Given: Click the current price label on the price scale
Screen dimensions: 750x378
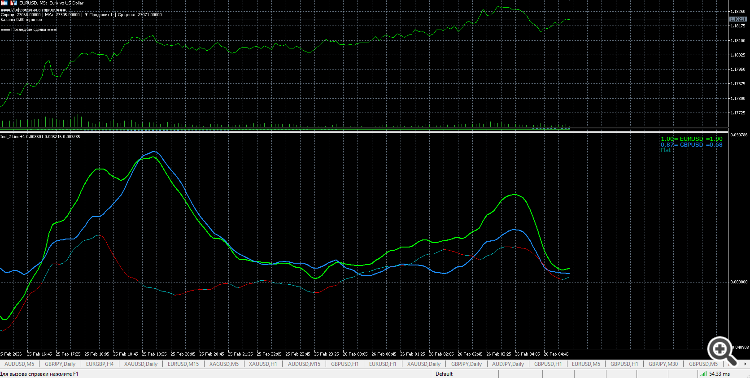Looking at the screenshot, I should click(738, 20).
